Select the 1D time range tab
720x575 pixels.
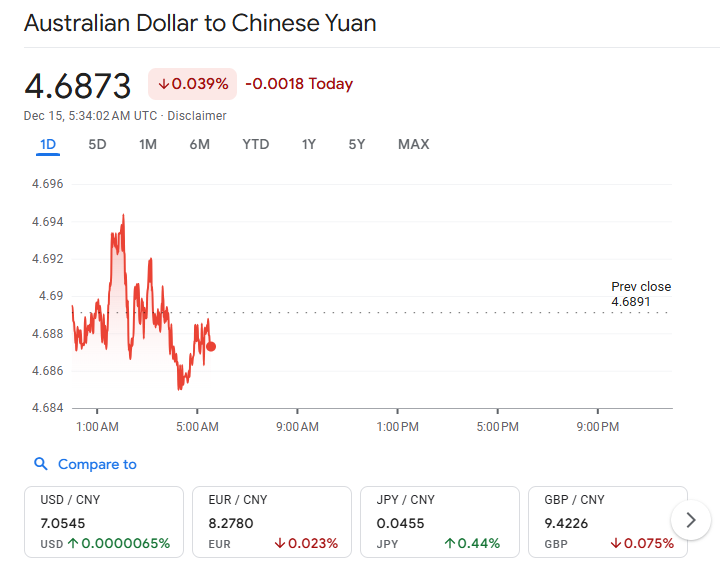(x=48, y=145)
